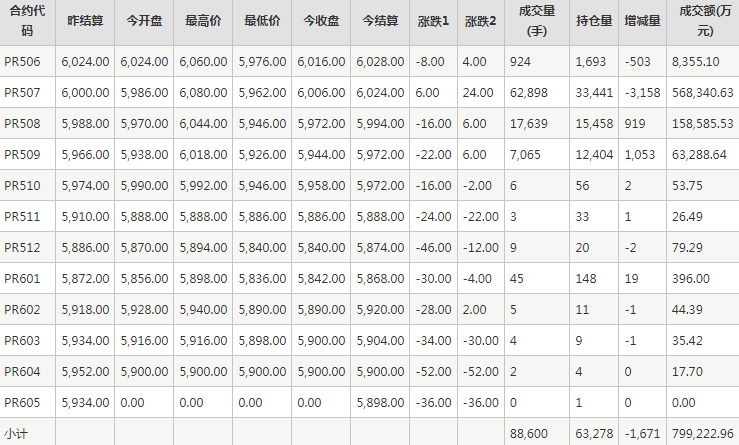Select subtotal open interest 63,278
The width and height of the screenshot is (739, 445).
pyautogui.click(x=594, y=434)
